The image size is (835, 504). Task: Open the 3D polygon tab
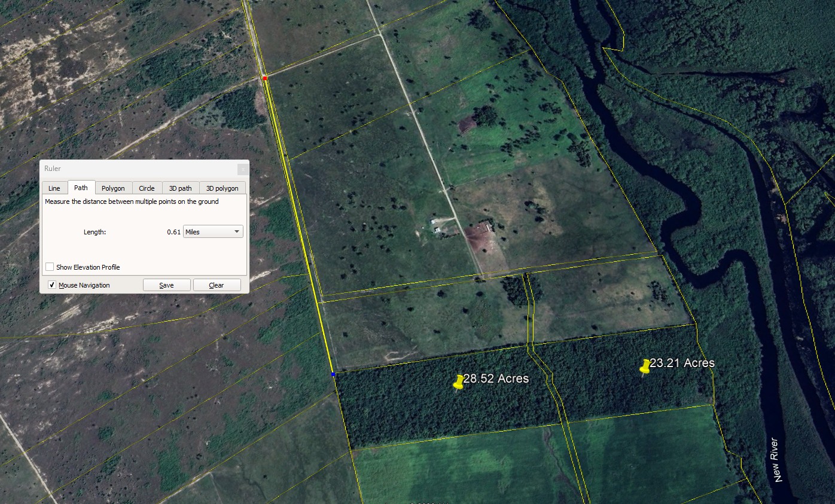(222, 188)
